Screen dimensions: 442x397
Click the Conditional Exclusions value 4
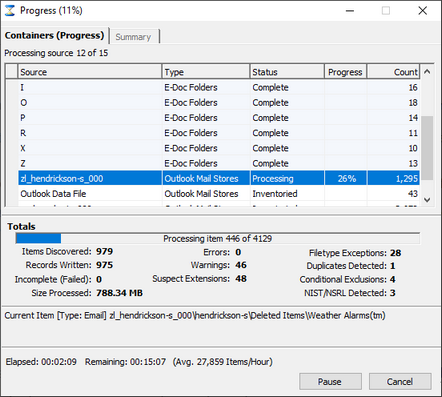click(393, 279)
